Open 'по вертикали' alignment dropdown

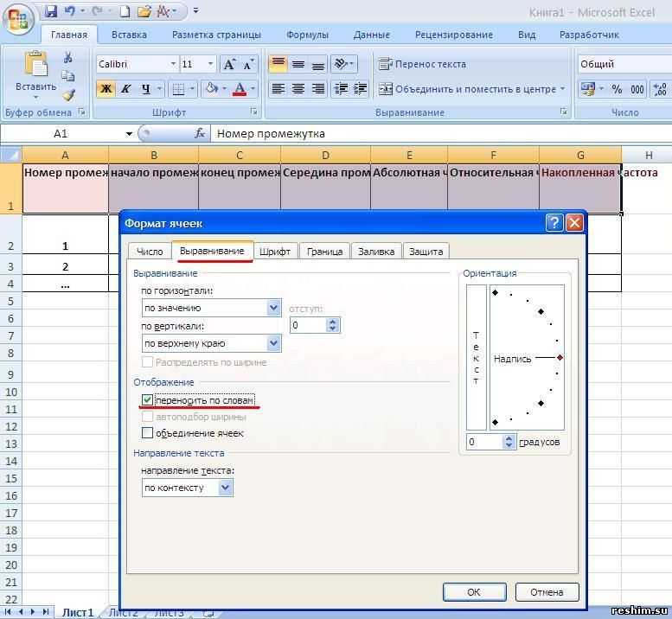point(273,343)
